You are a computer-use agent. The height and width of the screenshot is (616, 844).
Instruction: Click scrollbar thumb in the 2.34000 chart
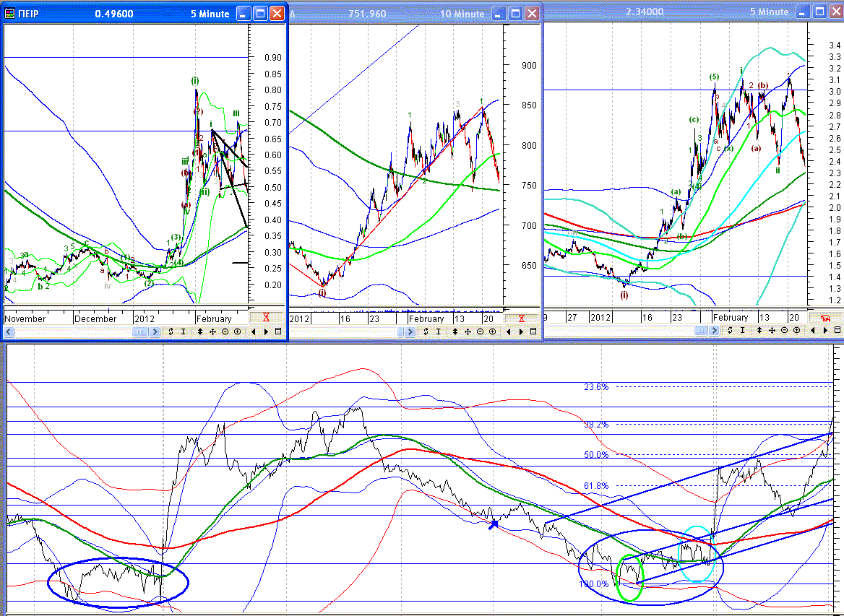pyautogui.click(x=700, y=330)
